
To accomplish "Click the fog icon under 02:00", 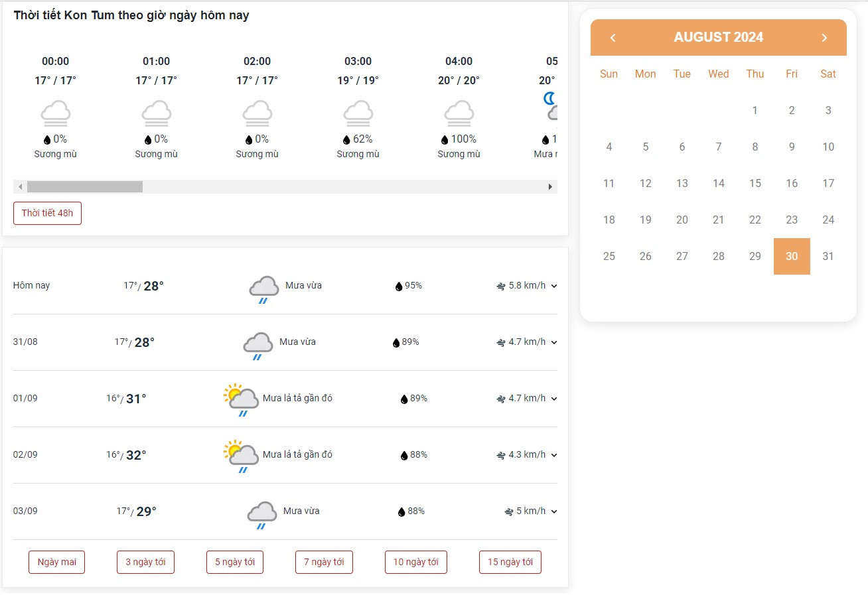I will (x=257, y=113).
